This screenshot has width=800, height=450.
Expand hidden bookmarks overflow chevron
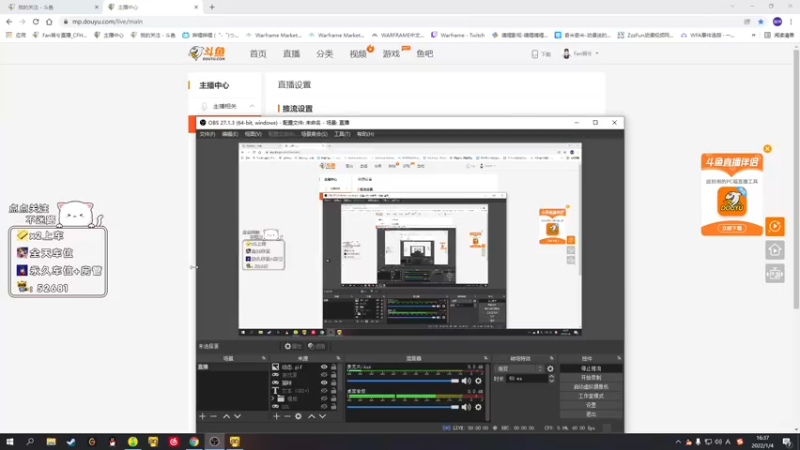click(x=753, y=35)
